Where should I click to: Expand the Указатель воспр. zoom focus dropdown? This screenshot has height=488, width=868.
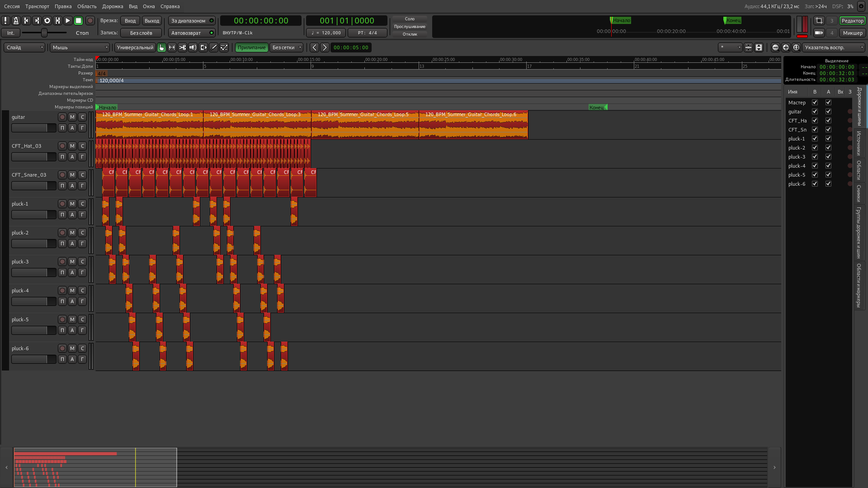[x=833, y=47]
